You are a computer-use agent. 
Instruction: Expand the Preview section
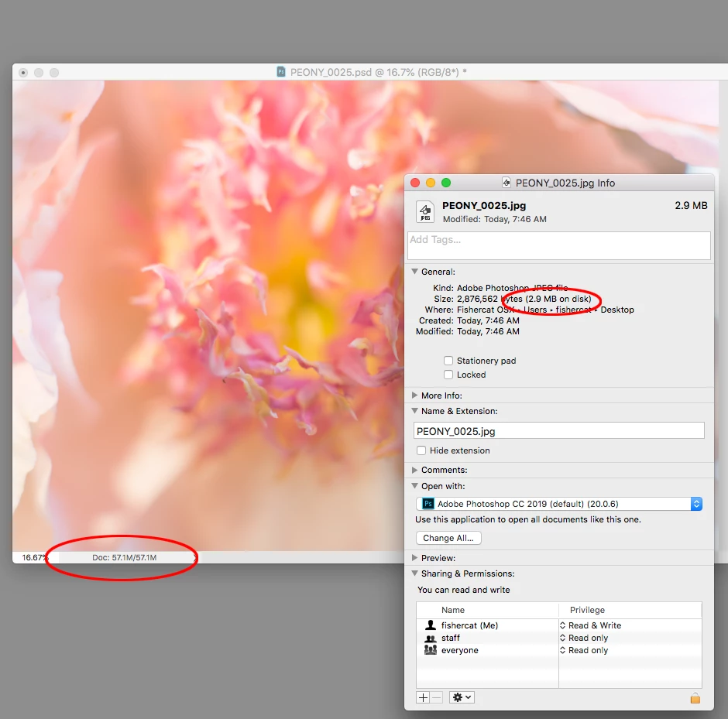pyautogui.click(x=414, y=557)
